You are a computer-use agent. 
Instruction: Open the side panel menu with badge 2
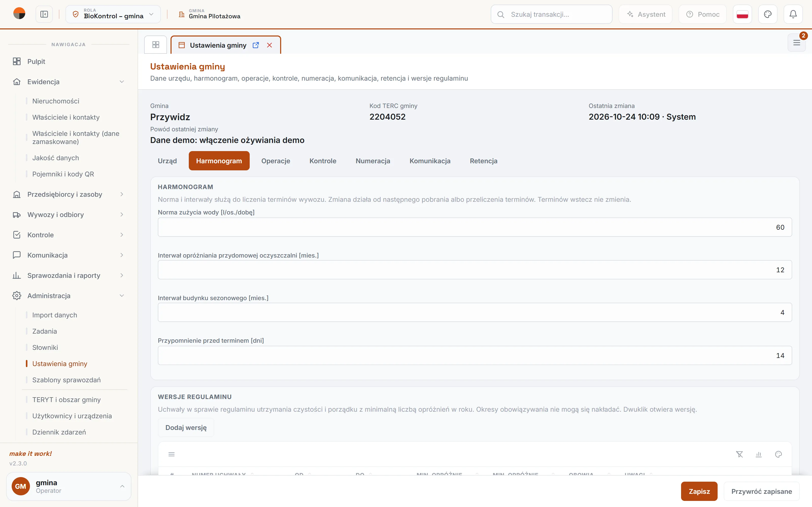click(x=797, y=43)
